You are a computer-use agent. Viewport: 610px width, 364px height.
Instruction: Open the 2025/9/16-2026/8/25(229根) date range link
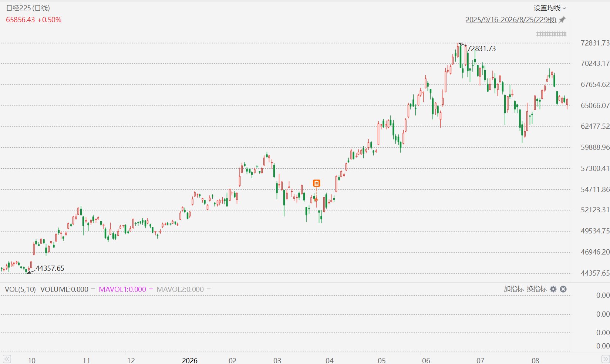pos(511,20)
